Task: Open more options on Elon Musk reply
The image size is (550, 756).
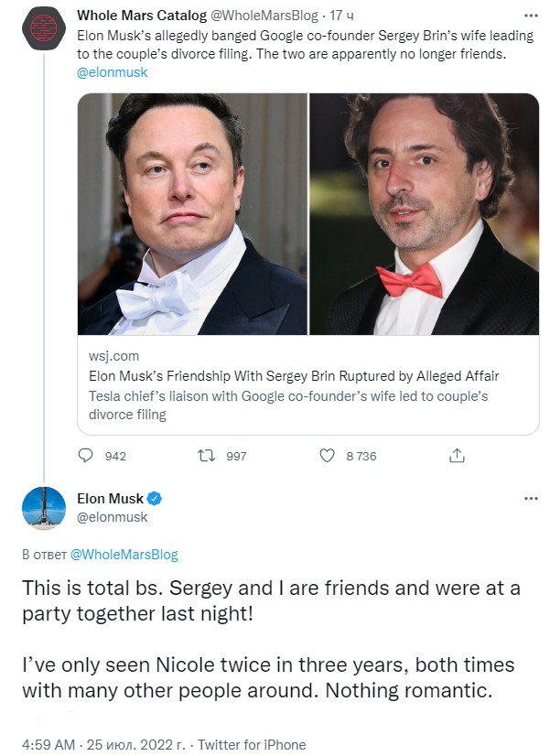Action: pos(531,499)
